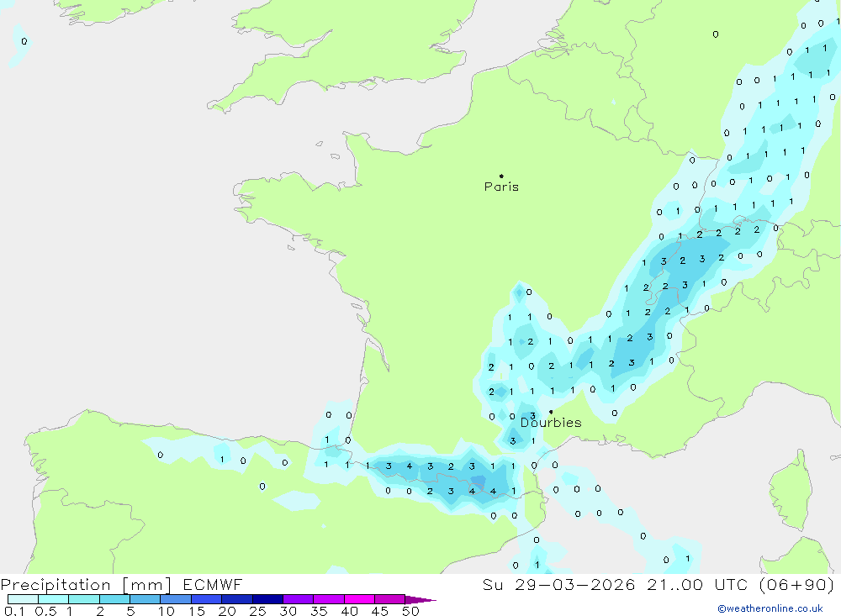The width and height of the screenshot is (841, 616).
Task: Open the weatheronline.co.uk copyright link
Action: click(770, 608)
